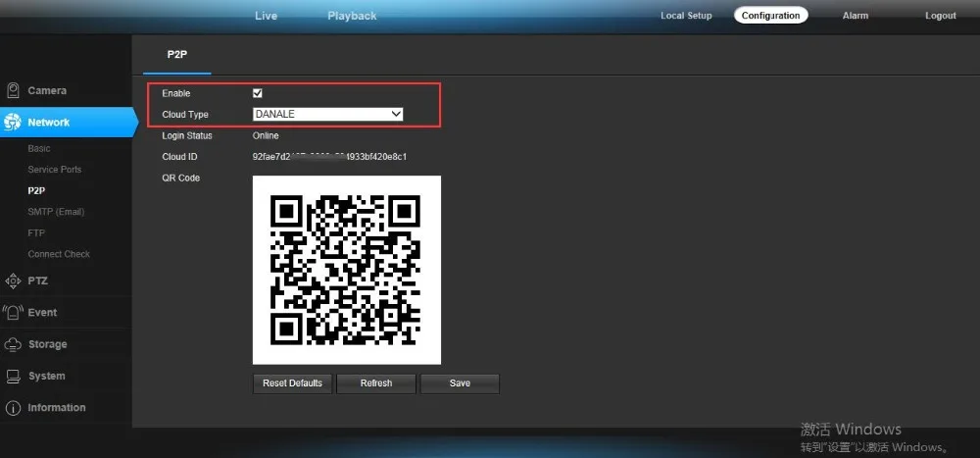Click the Online login status text
Viewport: 980px width, 458px height.
pos(266,135)
